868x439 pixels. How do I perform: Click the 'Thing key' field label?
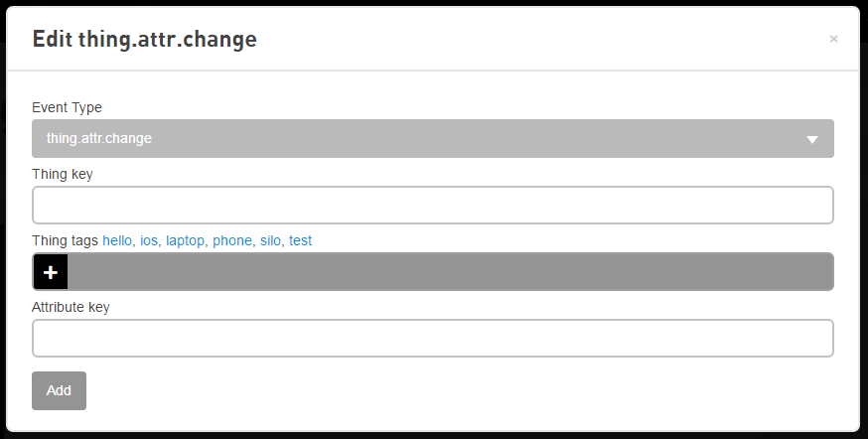(x=62, y=174)
